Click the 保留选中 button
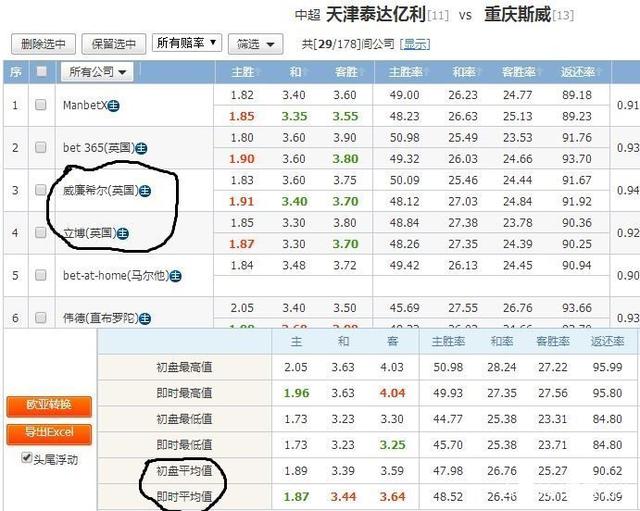Image resolution: width=640 pixels, height=511 pixels. pyautogui.click(x=114, y=44)
